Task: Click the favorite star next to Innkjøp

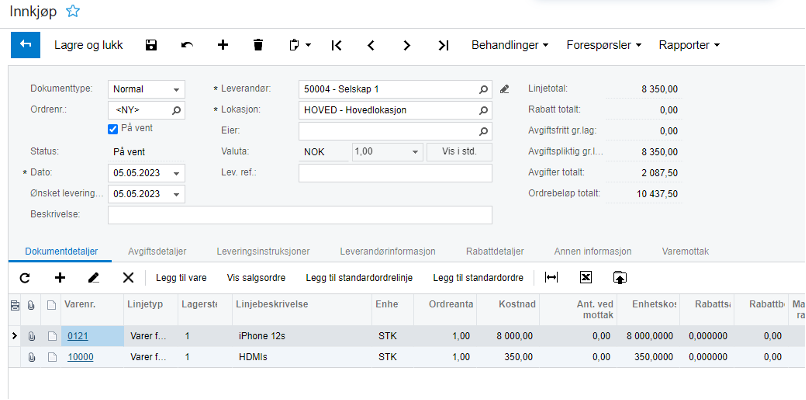Action: pyautogui.click(x=73, y=11)
